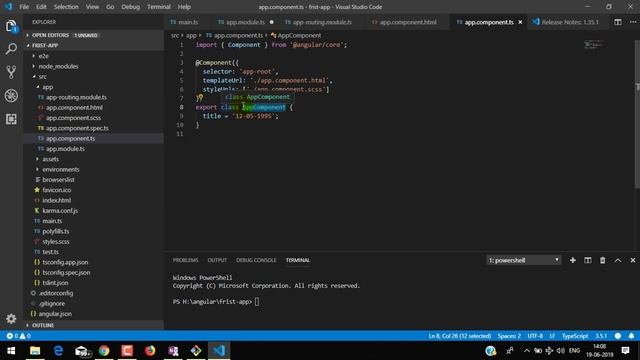Switch to app.component.html editor tab
Viewport: 640px width, 360px height.
pyautogui.click(x=408, y=22)
